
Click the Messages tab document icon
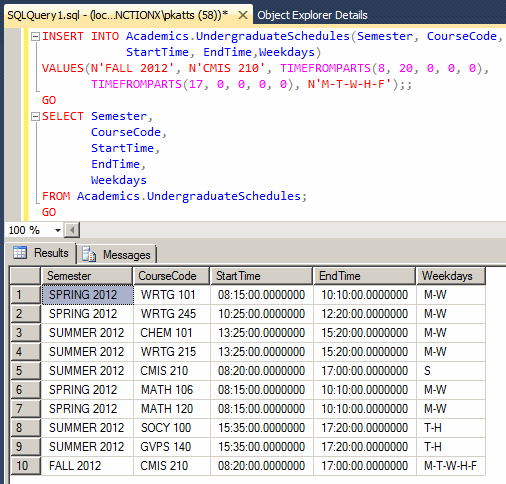89,254
